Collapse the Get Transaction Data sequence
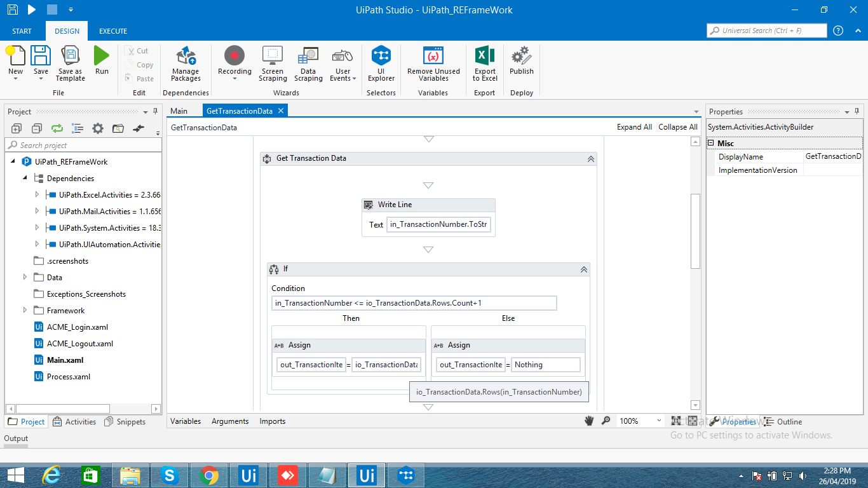Viewport: 868px width, 488px height. point(590,158)
